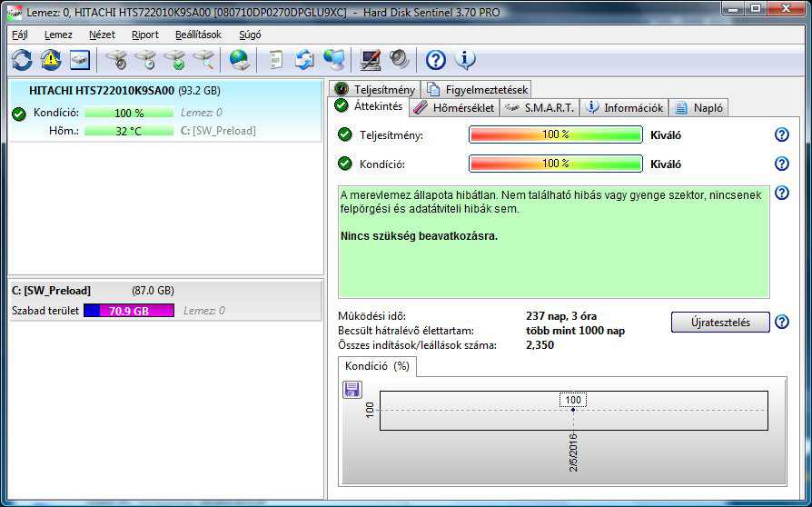Screen dimensions: 812x507
Task: Click the help icon beside Teljesítmény Kiváló
Action: point(782,134)
